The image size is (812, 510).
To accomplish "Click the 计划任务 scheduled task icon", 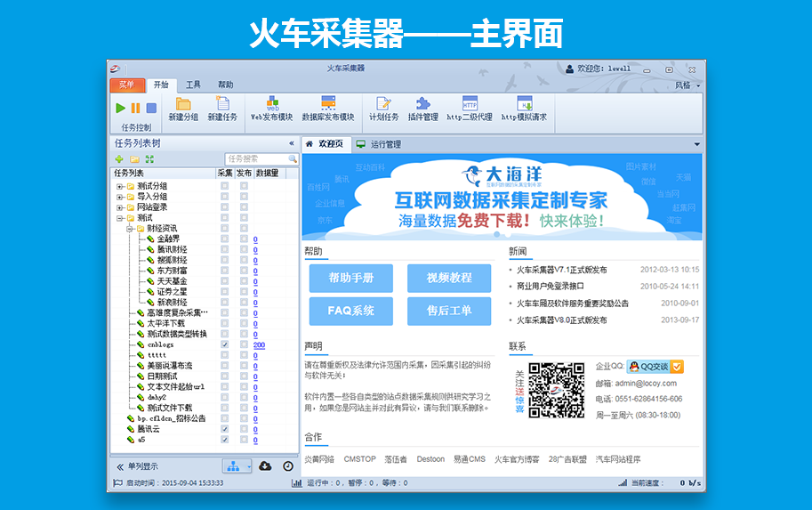I will pyautogui.click(x=384, y=109).
